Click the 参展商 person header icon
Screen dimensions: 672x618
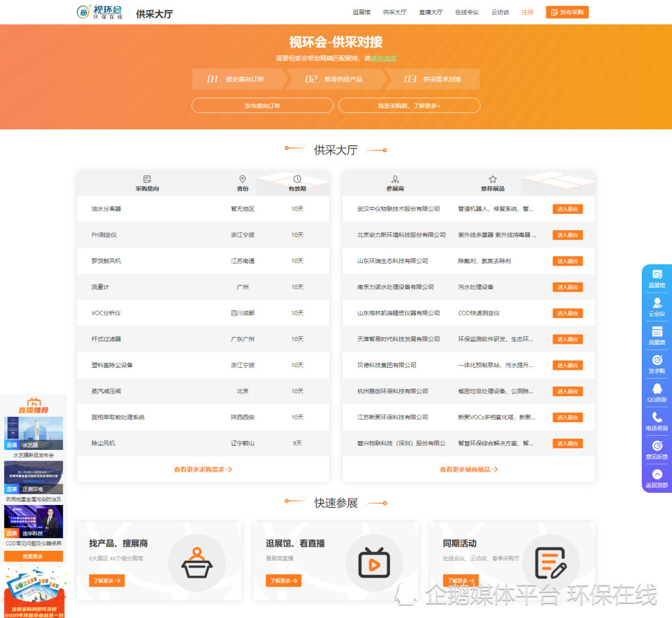coord(395,179)
